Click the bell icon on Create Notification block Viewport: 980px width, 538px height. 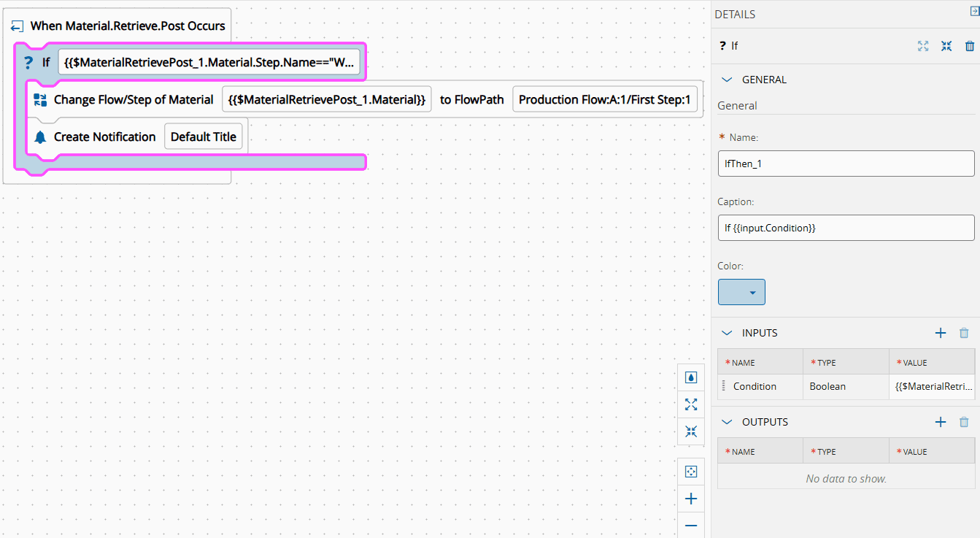coord(40,137)
